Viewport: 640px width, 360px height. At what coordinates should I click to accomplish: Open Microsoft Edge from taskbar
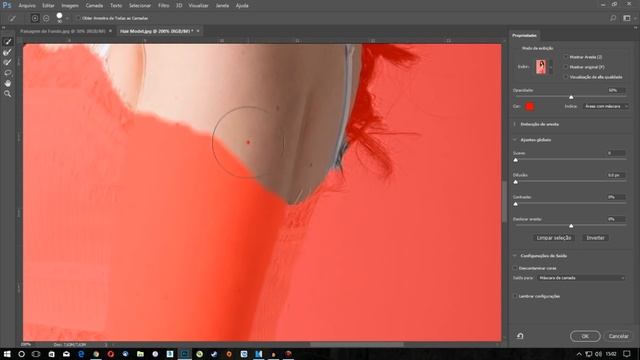coord(81,354)
